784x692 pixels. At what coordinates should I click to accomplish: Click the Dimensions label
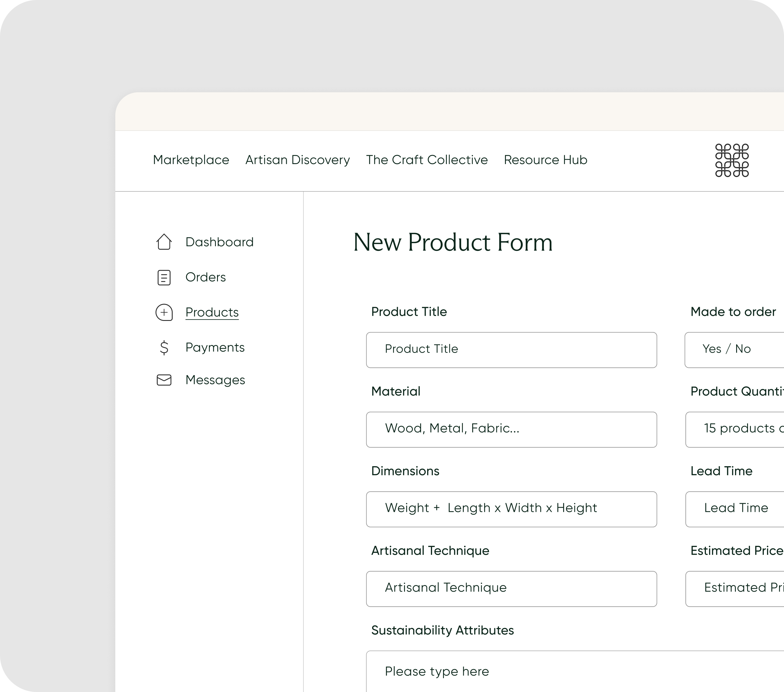[x=405, y=471]
